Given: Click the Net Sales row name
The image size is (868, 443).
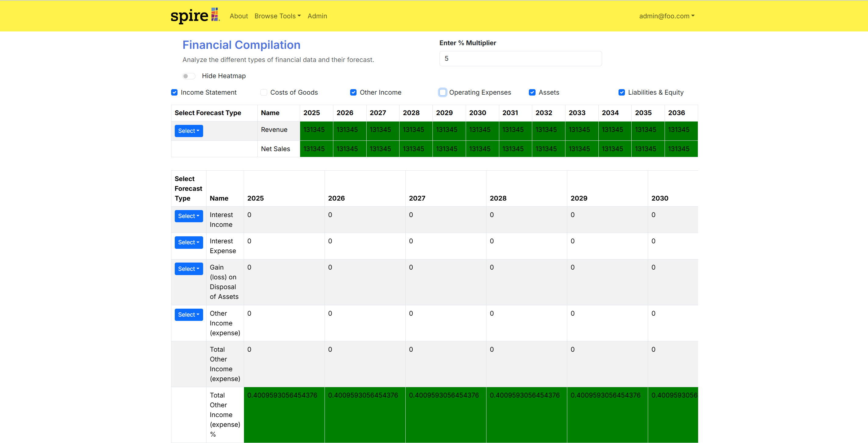Looking at the screenshot, I should 275,149.
